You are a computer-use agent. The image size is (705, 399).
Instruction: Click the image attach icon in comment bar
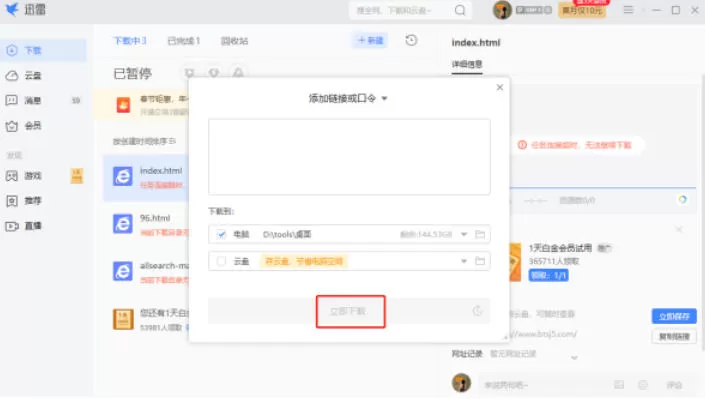[619, 385]
